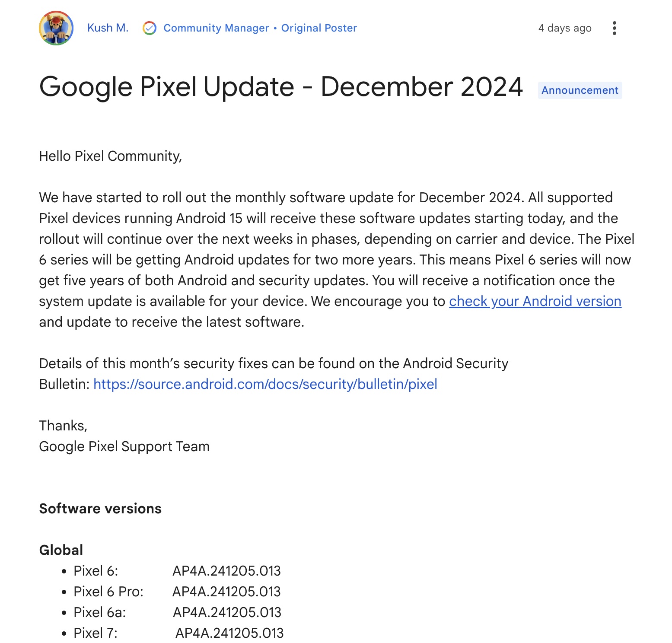Open the check your Android version link
672x643 pixels.
click(535, 301)
